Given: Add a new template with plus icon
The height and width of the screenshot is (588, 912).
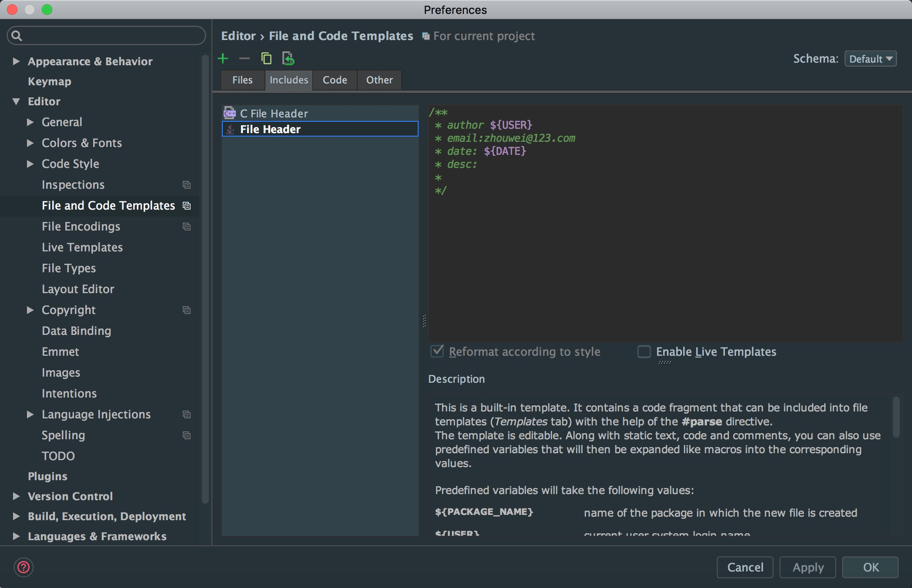Looking at the screenshot, I should point(223,58).
